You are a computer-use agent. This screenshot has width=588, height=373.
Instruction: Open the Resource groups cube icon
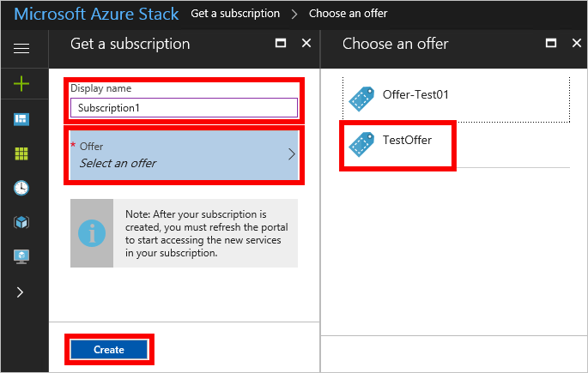21,222
